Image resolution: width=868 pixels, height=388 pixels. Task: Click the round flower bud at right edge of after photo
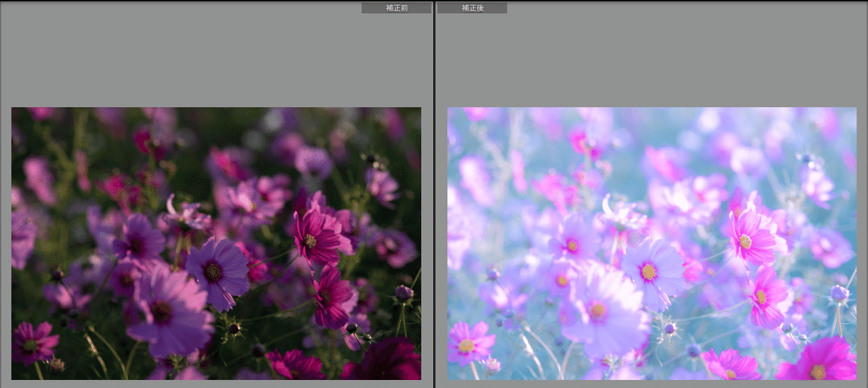(839, 293)
